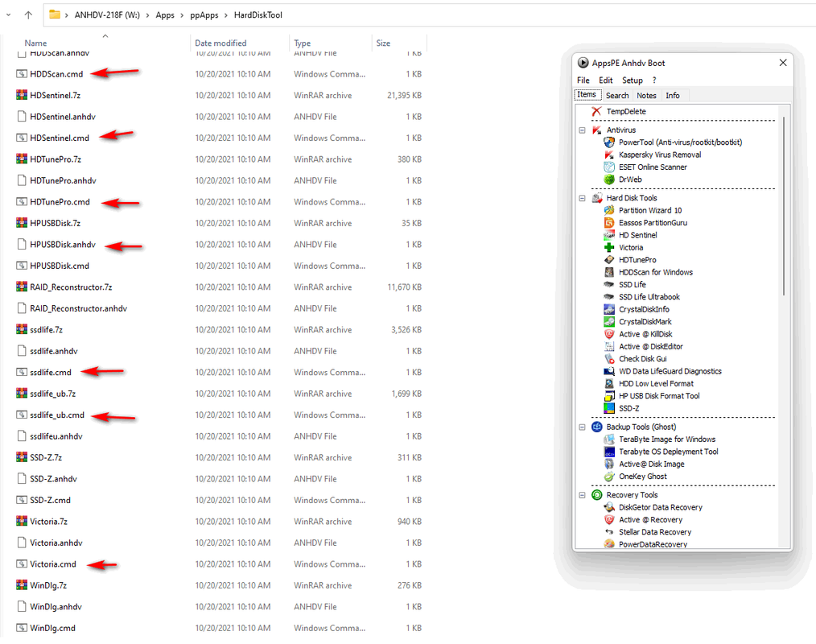Open Active @ DiskEditor icon
816x644 pixels.
(609, 347)
